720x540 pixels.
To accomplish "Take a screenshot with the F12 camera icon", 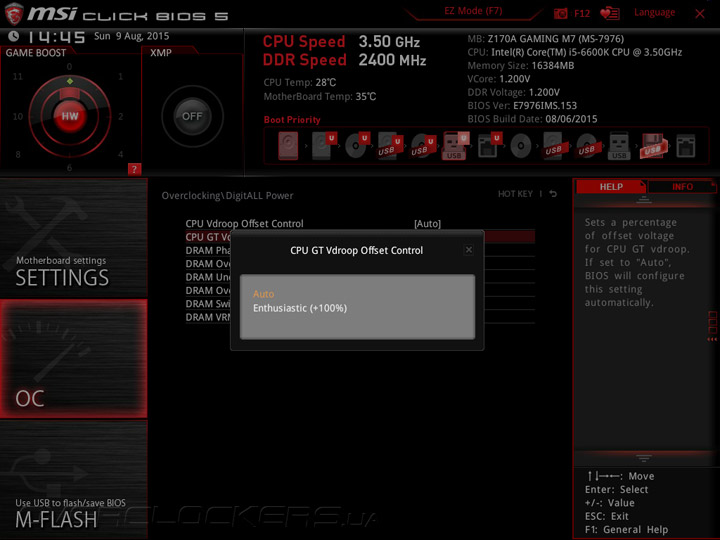I will coord(561,13).
